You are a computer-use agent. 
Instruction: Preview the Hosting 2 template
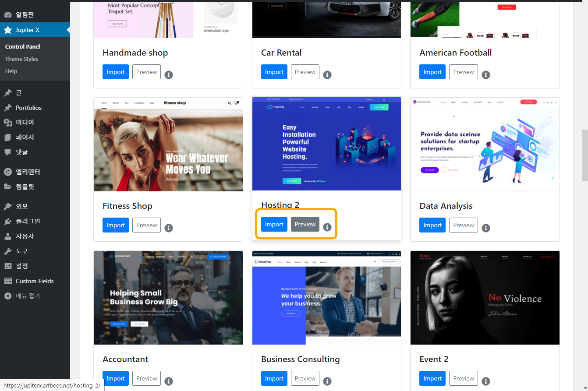pyautogui.click(x=305, y=224)
